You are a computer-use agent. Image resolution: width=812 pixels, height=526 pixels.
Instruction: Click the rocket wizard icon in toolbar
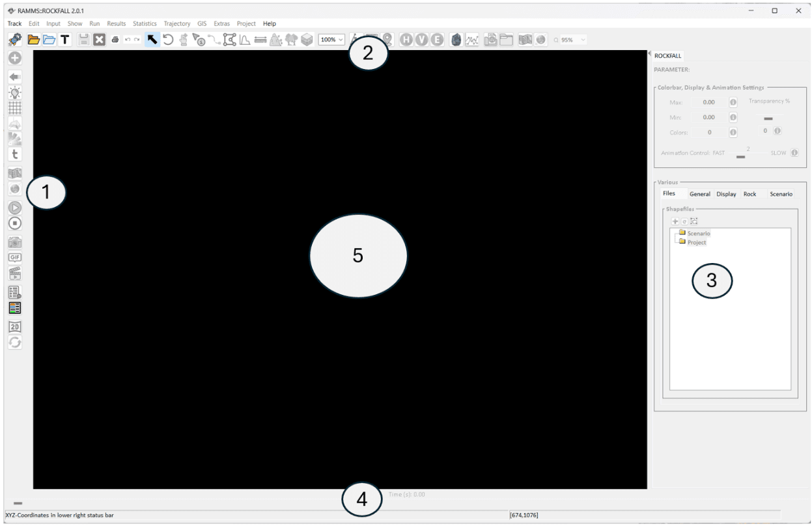pyautogui.click(x=14, y=40)
